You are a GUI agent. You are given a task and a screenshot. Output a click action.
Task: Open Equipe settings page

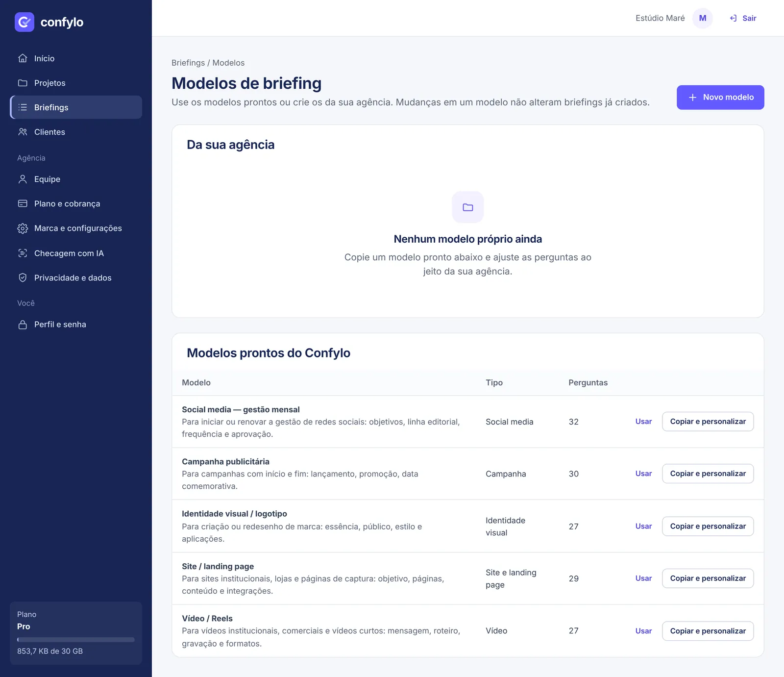[x=76, y=179]
